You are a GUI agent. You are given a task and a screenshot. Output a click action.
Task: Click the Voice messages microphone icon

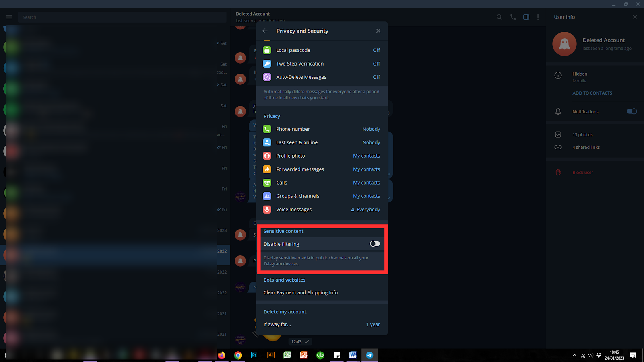coord(267,210)
